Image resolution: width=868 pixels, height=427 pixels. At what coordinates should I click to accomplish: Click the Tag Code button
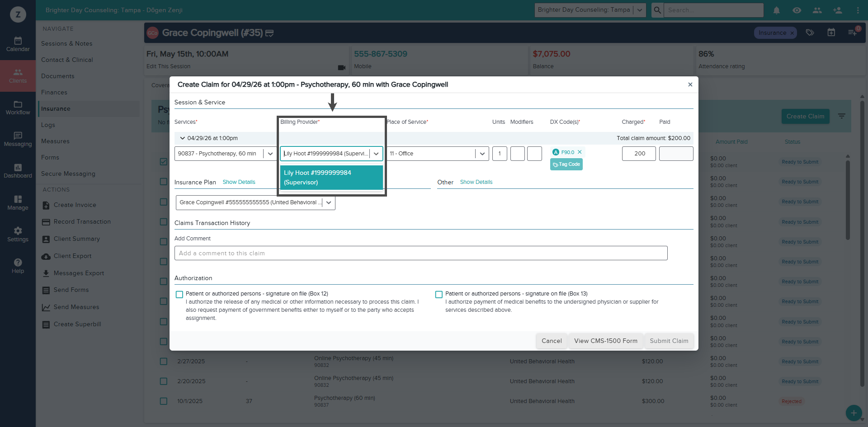(x=566, y=164)
